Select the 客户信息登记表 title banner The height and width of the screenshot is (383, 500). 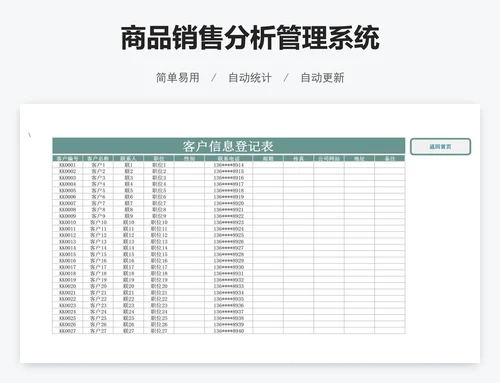pos(229,146)
